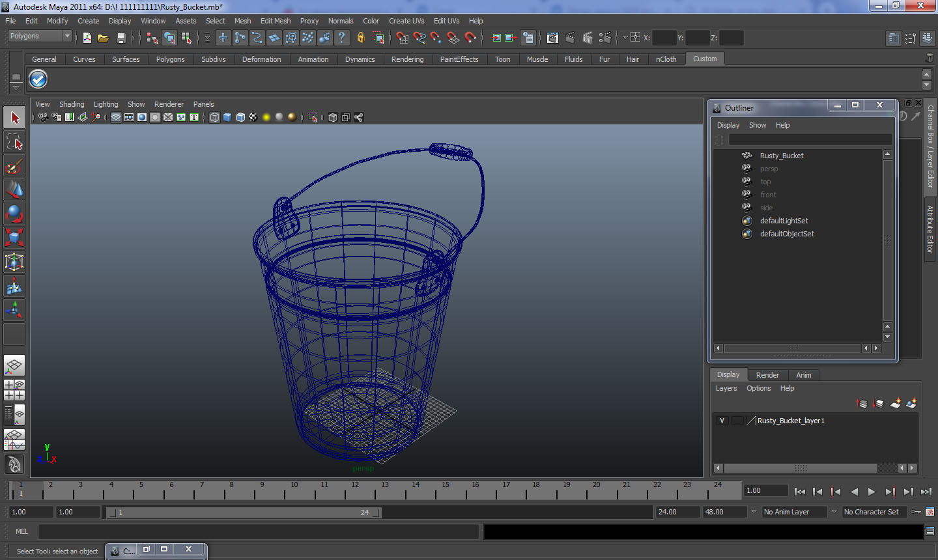Select Rusty_Bucket in the Outliner
The image size is (938, 560).
[x=782, y=156]
